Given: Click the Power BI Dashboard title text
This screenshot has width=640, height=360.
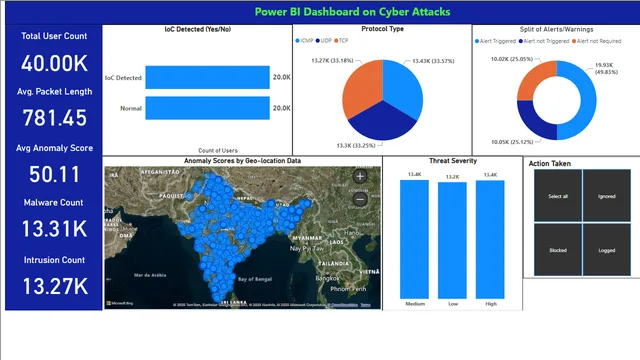Looking at the screenshot, I should click(x=352, y=11).
